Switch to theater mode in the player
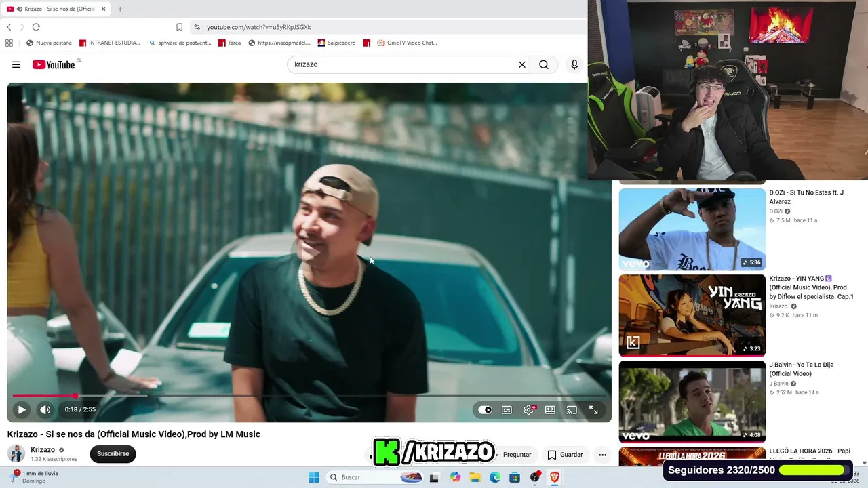This screenshot has height=488, width=868. click(x=550, y=409)
